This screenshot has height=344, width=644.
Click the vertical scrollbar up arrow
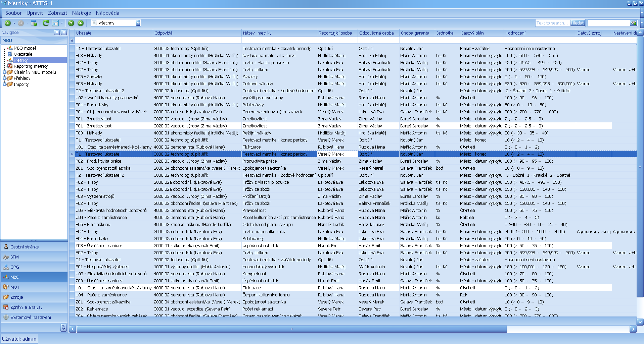[x=640, y=33]
